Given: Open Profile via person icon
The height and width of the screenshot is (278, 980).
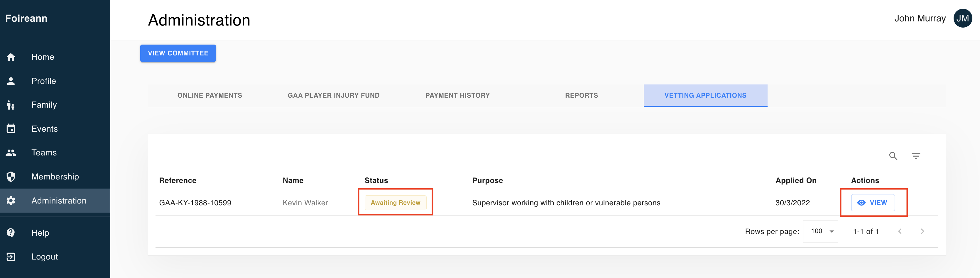Looking at the screenshot, I should (11, 81).
